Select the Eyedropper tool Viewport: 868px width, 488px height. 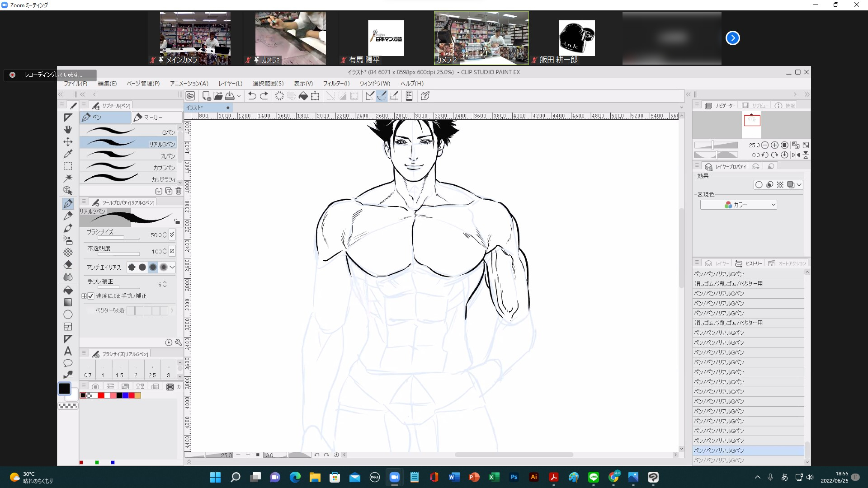click(x=68, y=154)
